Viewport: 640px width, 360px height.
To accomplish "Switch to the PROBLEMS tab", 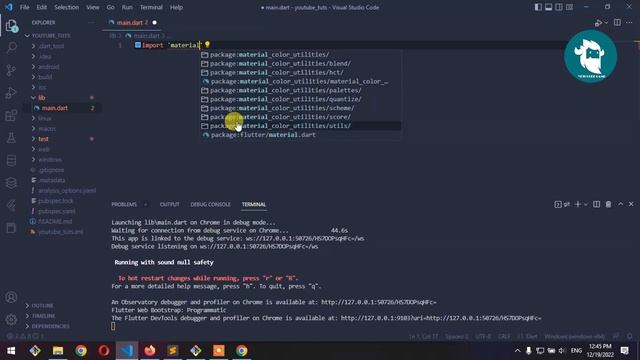I will tap(124, 204).
